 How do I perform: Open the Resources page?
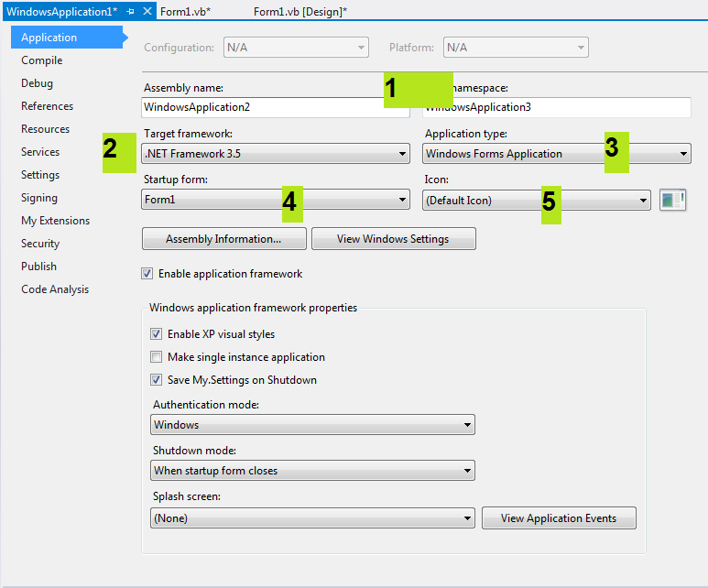pyautogui.click(x=45, y=129)
